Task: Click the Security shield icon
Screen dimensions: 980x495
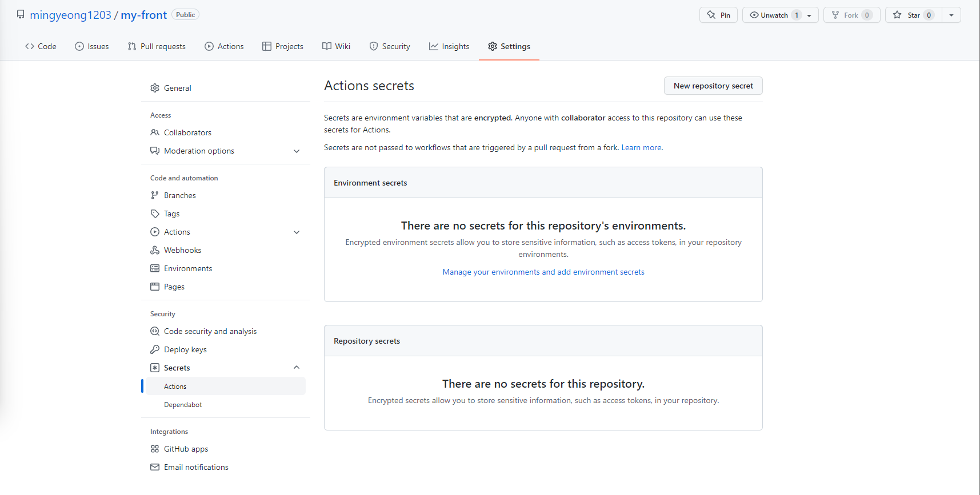Action: [374, 46]
